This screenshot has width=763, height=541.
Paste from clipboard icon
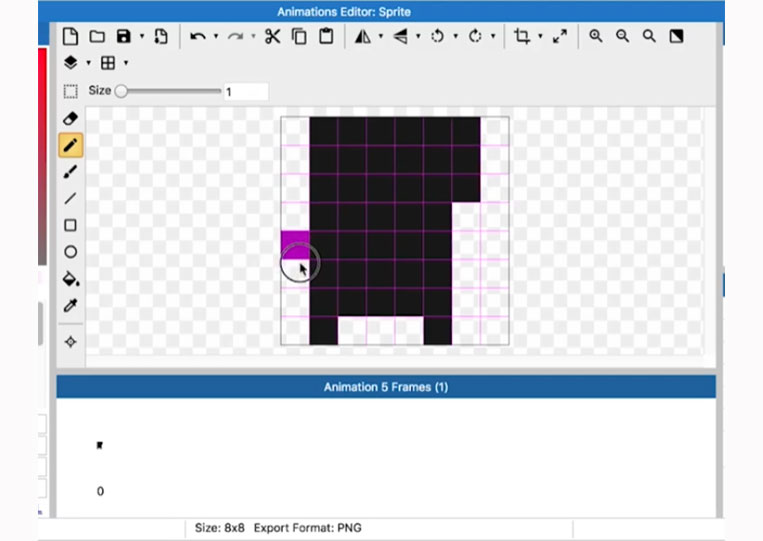(326, 36)
